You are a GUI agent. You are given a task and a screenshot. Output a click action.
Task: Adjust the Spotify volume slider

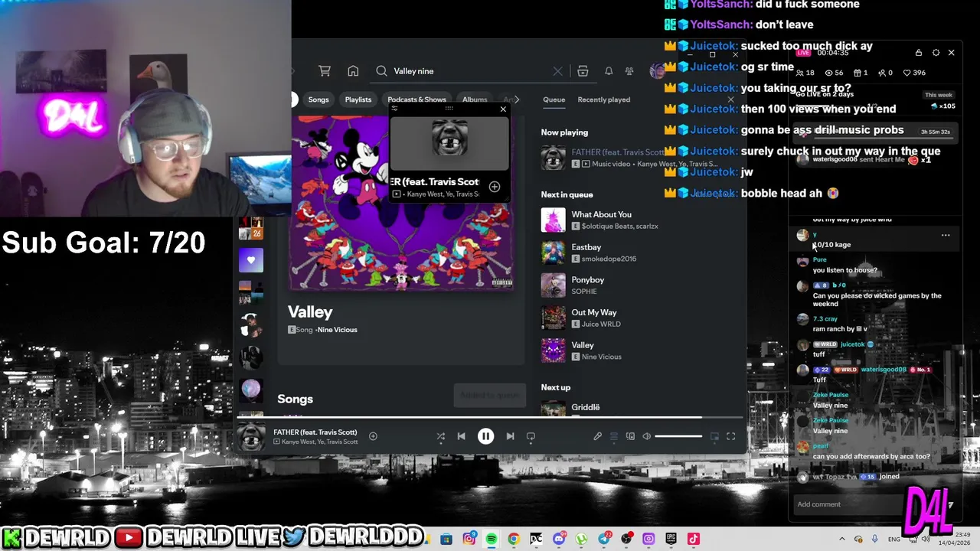[x=678, y=436]
